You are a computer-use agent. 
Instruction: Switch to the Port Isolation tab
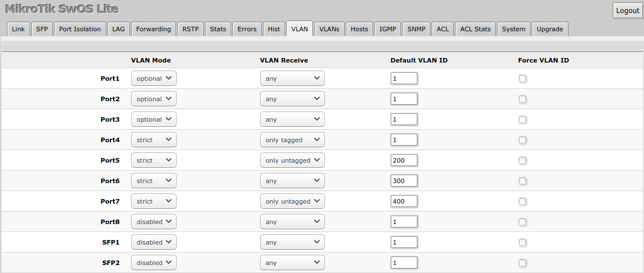point(80,29)
